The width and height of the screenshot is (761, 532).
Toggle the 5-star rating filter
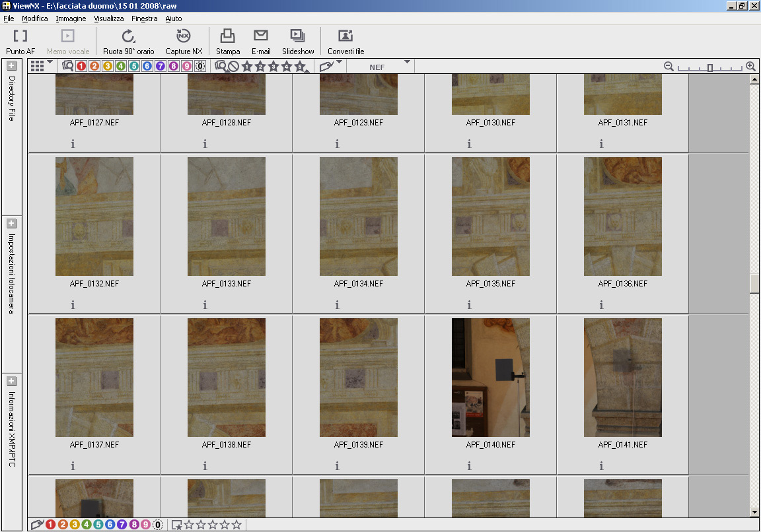(x=301, y=67)
